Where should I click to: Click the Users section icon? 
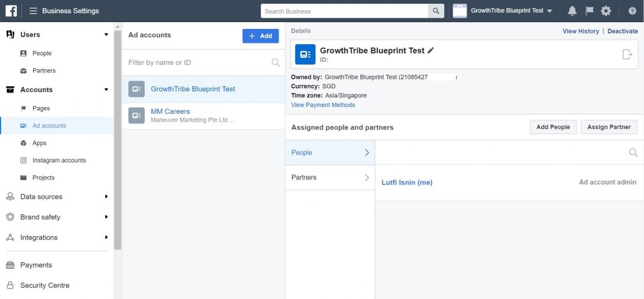click(10, 35)
